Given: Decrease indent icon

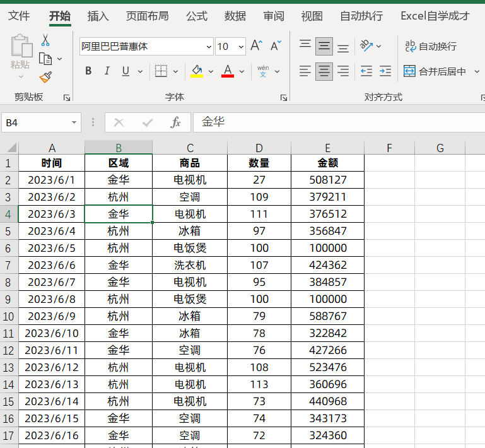Looking at the screenshot, I should (366, 71).
